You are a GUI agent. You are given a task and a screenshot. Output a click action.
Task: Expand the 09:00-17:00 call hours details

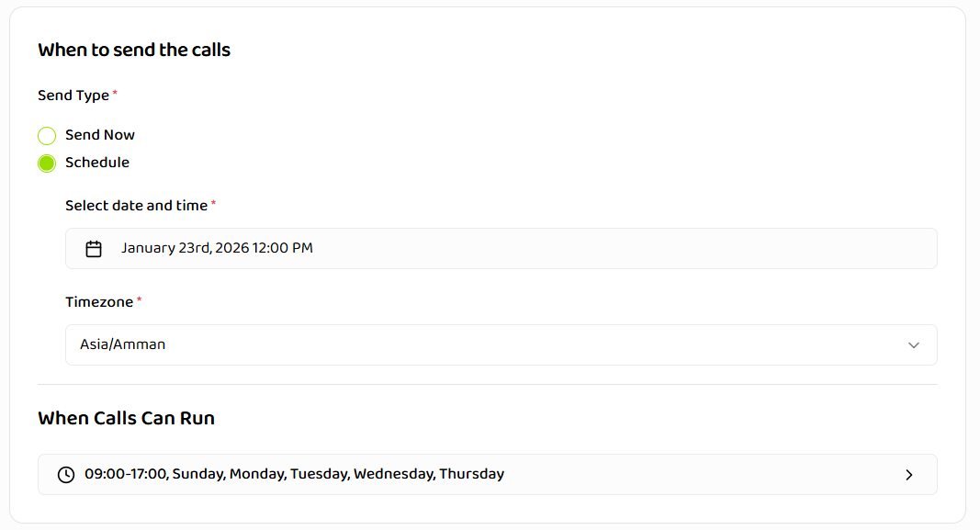pyautogui.click(x=487, y=474)
